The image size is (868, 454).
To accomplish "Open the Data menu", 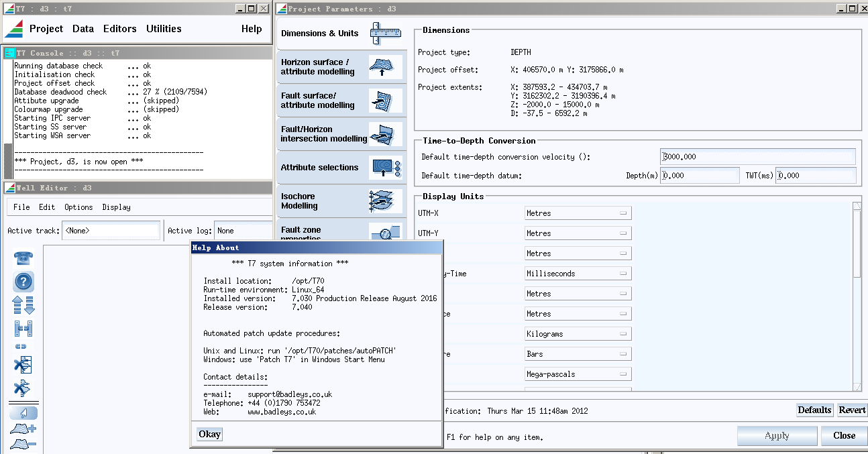I will tap(83, 29).
